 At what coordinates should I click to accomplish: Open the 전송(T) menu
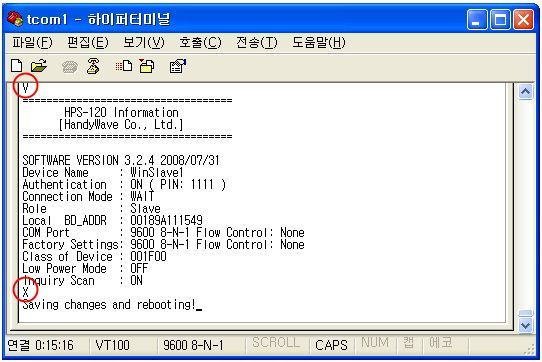coord(256,43)
